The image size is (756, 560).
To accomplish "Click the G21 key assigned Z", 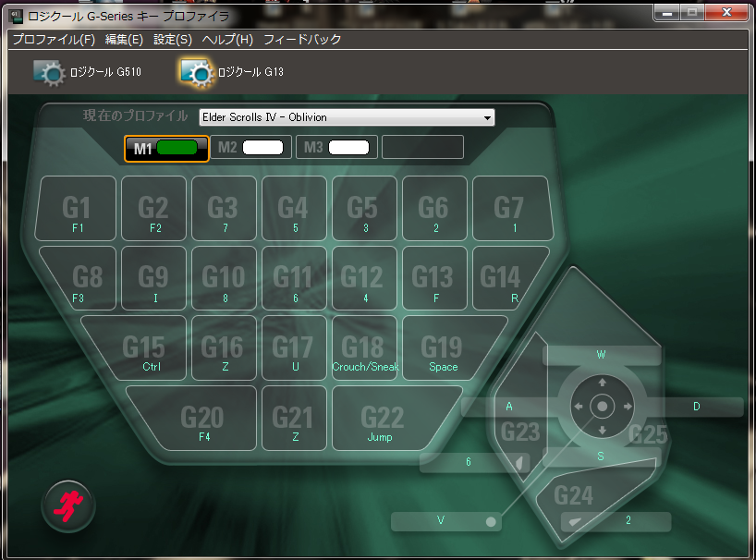I will point(294,419).
